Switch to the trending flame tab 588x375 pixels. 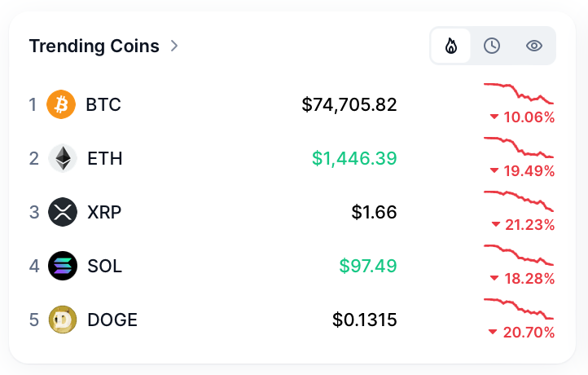[451, 46]
